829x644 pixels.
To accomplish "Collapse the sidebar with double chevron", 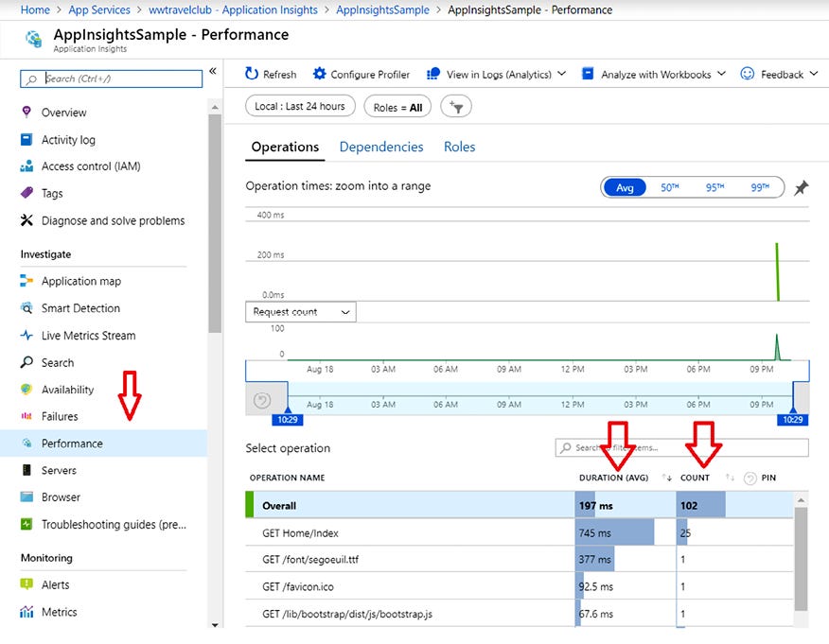I will (213, 71).
